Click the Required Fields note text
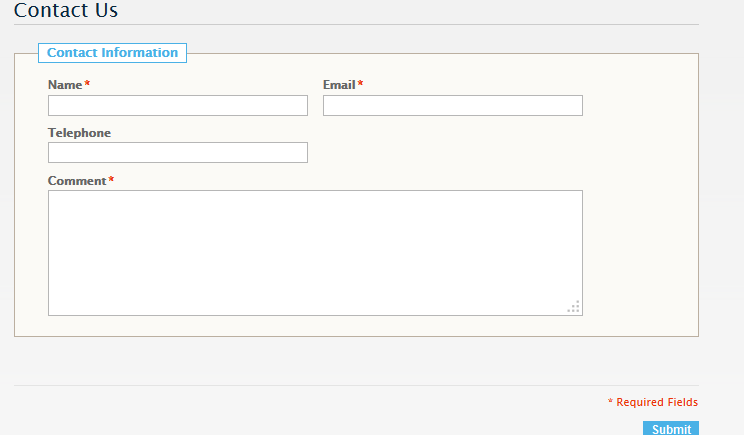This screenshot has width=744, height=435. [657, 402]
